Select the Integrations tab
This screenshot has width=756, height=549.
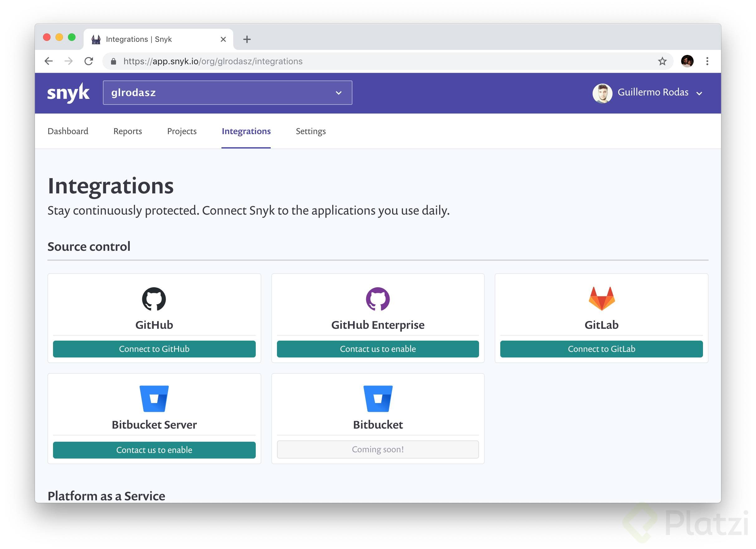click(246, 131)
